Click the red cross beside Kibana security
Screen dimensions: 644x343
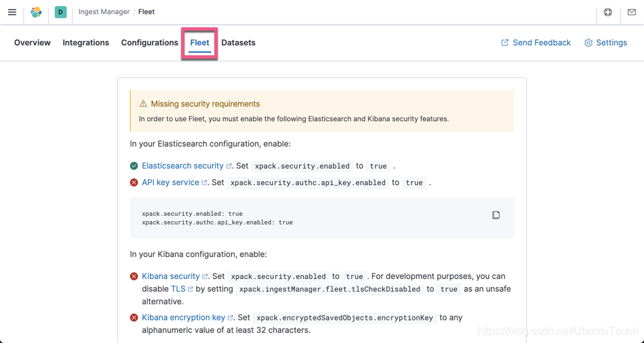134,276
